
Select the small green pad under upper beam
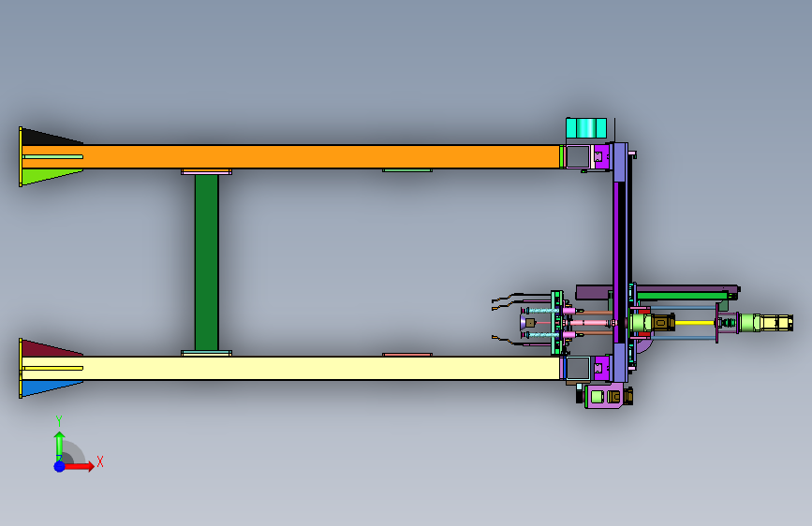click(407, 170)
